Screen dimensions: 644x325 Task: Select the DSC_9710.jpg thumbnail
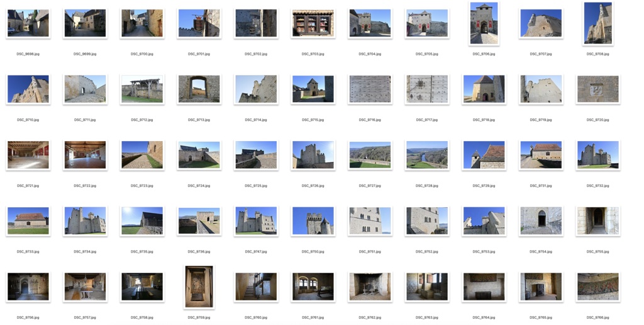pos(28,89)
